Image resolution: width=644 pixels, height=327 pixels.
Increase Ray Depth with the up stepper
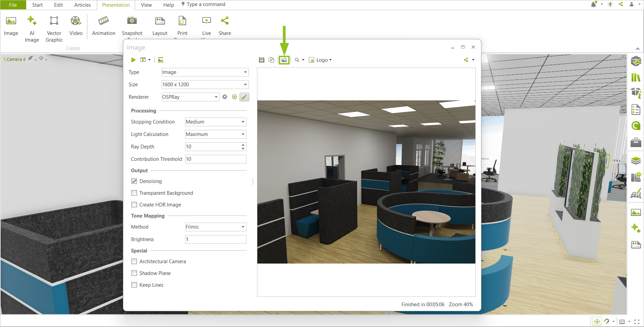coord(243,145)
